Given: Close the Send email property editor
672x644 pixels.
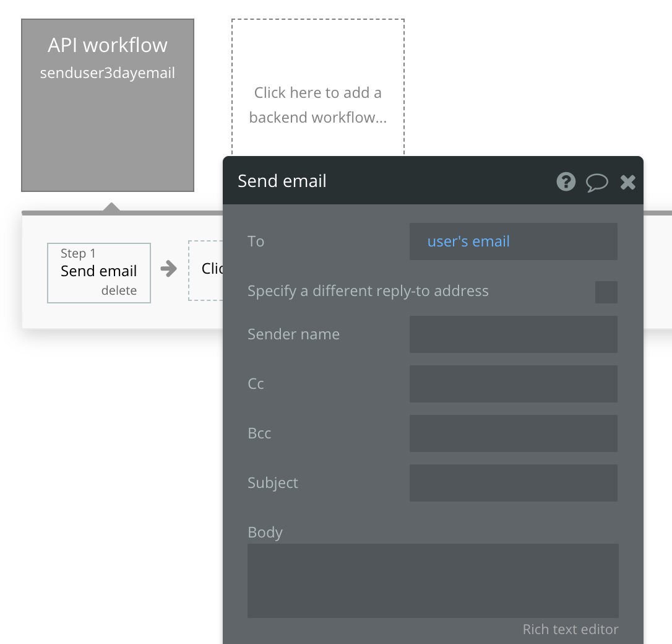Looking at the screenshot, I should [628, 181].
